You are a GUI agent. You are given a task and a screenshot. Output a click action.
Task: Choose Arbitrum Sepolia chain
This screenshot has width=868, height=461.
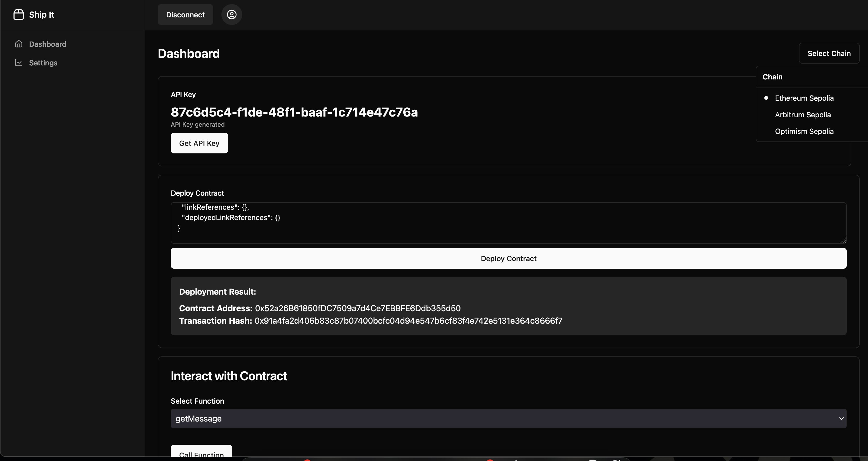click(803, 114)
